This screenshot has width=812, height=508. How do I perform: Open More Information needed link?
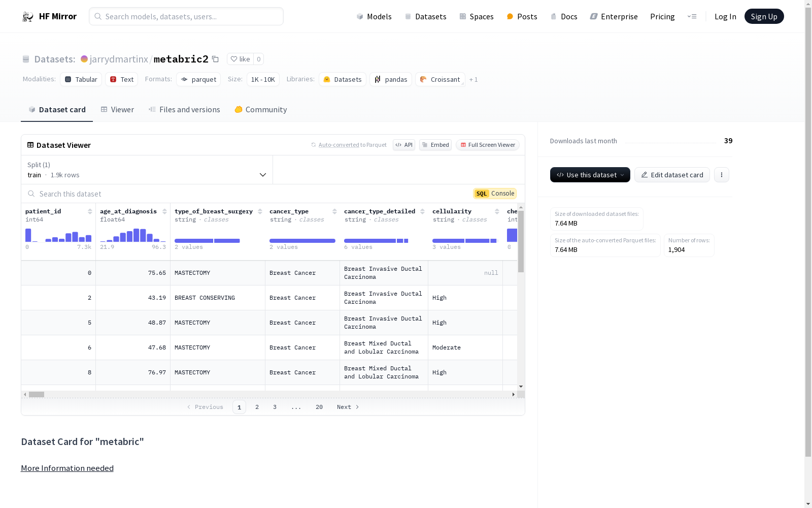[67, 468]
